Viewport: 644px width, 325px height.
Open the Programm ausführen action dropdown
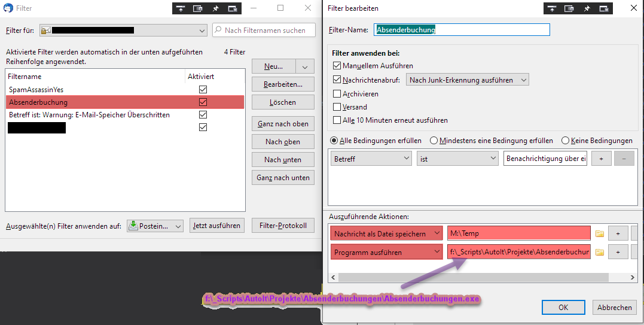[386, 252]
